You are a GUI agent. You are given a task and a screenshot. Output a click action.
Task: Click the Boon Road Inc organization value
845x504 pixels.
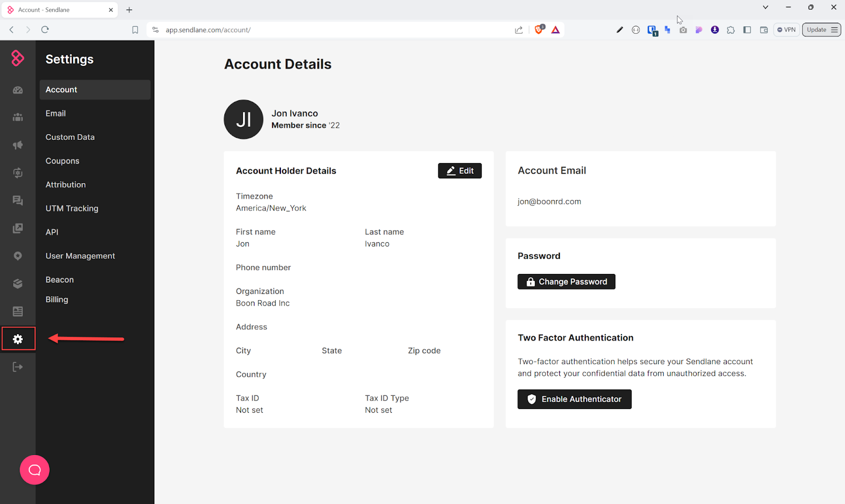coord(262,303)
